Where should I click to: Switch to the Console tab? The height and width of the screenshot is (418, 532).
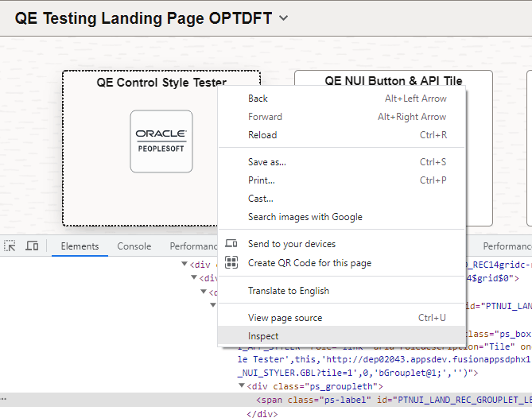coord(134,246)
